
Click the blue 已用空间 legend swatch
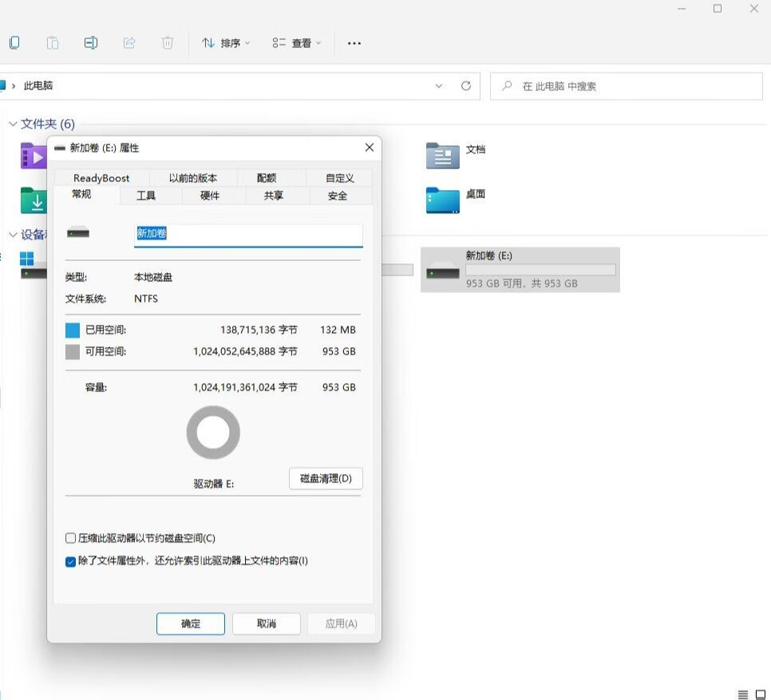point(72,329)
